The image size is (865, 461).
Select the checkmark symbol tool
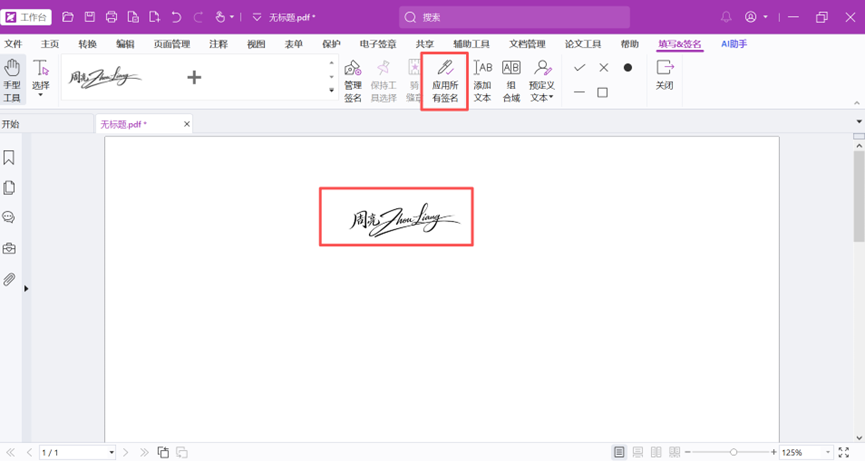coord(579,68)
